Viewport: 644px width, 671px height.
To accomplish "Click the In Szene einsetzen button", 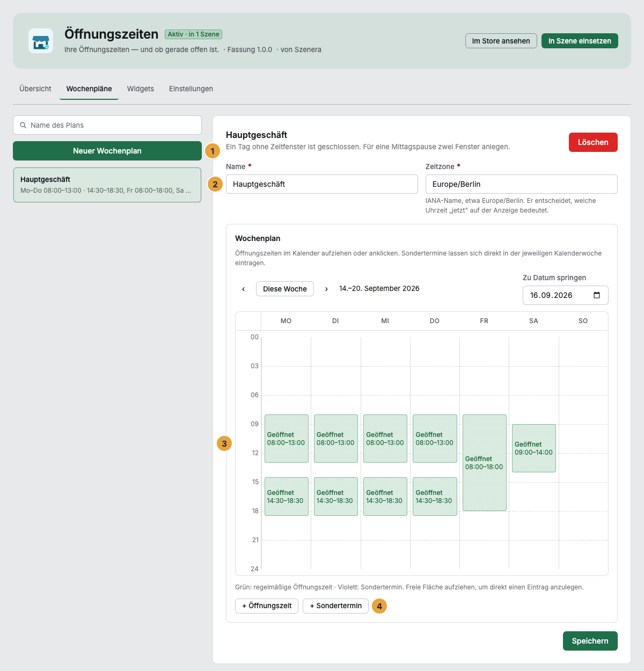I will (x=580, y=41).
